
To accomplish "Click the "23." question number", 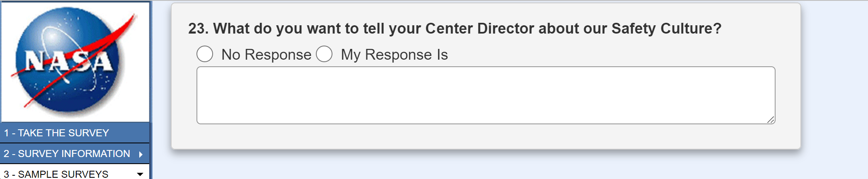I will pyautogui.click(x=198, y=29).
